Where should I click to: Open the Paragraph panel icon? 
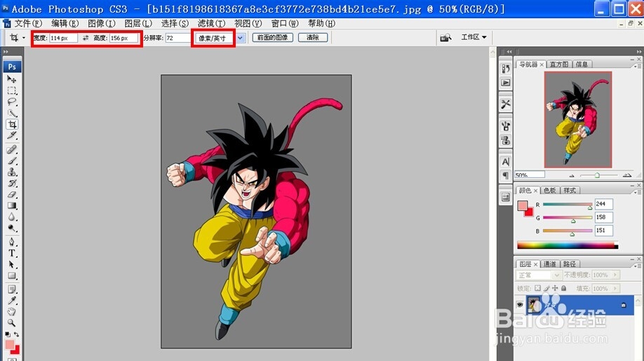pyautogui.click(x=506, y=175)
